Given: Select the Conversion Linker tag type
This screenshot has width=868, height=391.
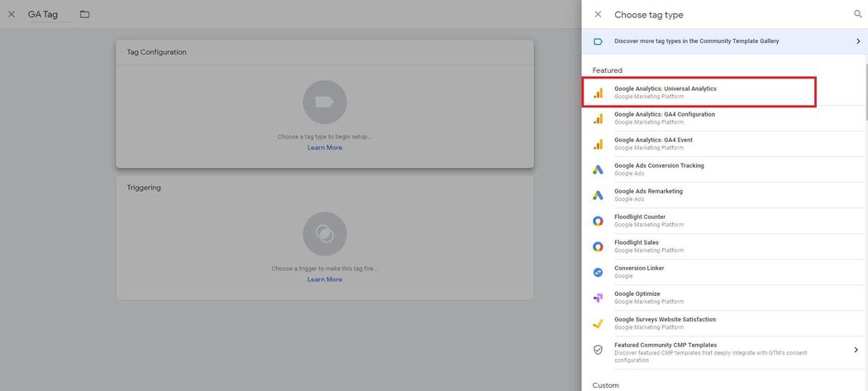Looking at the screenshot, I should point(723,272).
